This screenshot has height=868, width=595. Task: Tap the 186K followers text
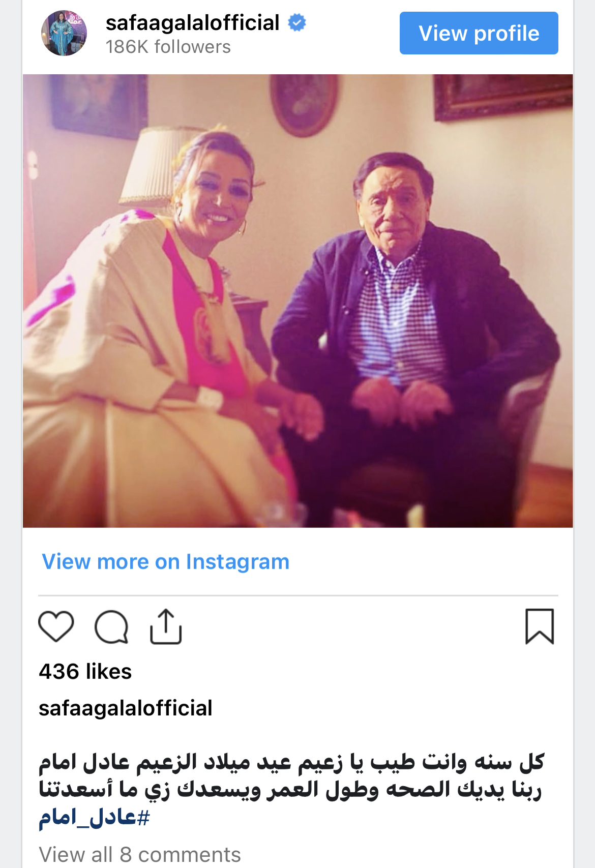[x=168, y=47]
